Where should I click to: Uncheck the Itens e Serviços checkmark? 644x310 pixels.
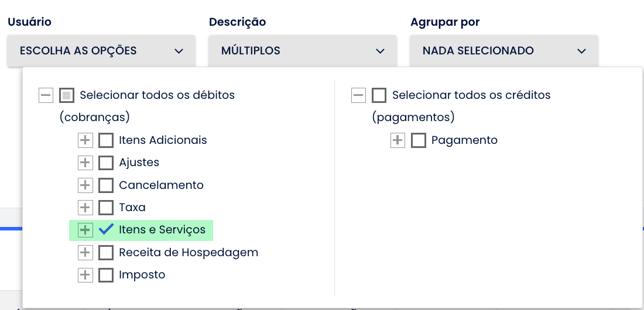pos(106,230)
